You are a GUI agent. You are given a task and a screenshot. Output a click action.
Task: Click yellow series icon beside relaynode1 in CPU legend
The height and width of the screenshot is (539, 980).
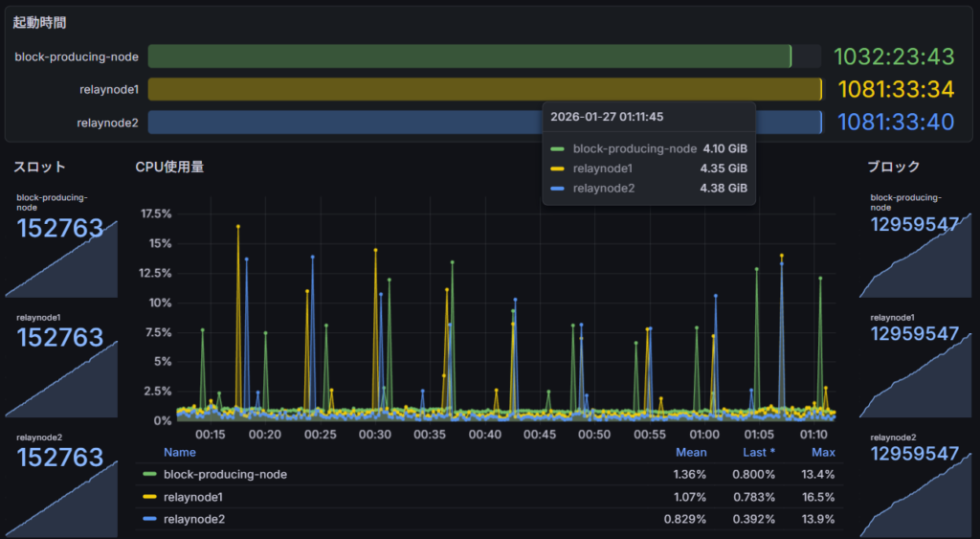click(149, 497)
